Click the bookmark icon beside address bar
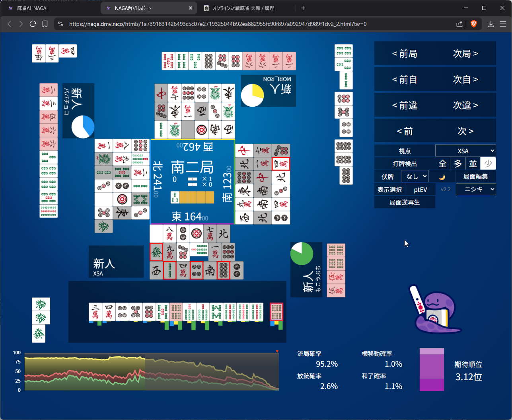512x420 pixels. tap(45, 24)
